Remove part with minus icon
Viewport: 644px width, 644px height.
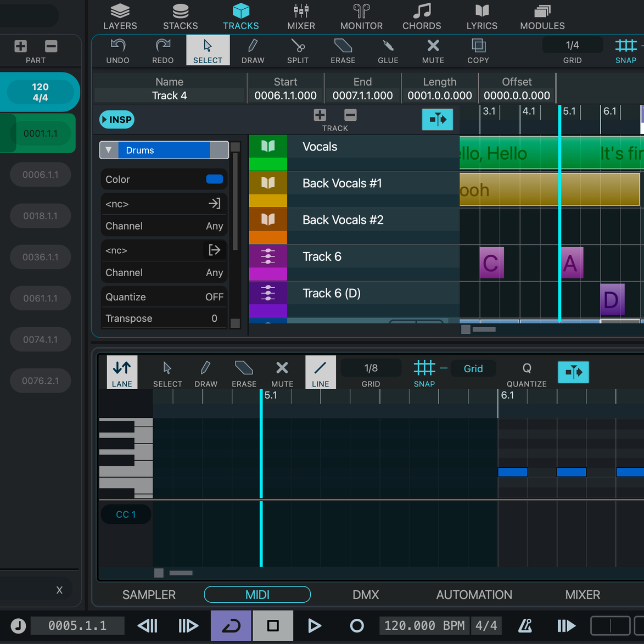51,46
